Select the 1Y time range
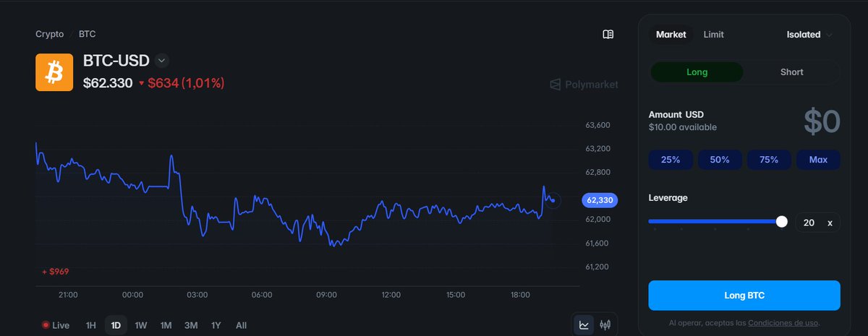The image size is (868, 336). [x=216, y=326]
